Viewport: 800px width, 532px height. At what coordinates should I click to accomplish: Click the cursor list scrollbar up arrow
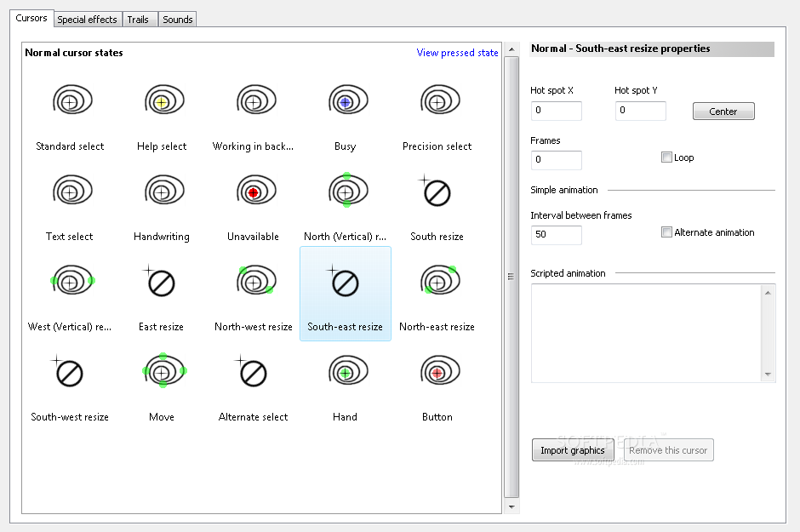pyautogui.click(x=511, y=49)
